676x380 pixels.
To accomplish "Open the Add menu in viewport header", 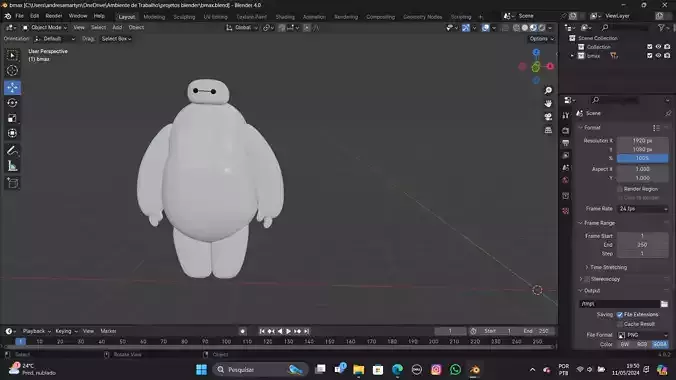I will 117,28.
